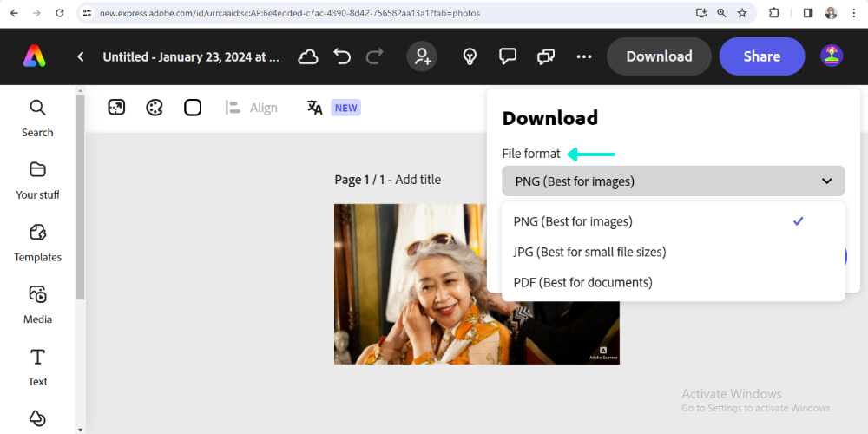
Task: Select PDF (Best for documents) option
Action: pyautogui.click(x=674, y=282)
